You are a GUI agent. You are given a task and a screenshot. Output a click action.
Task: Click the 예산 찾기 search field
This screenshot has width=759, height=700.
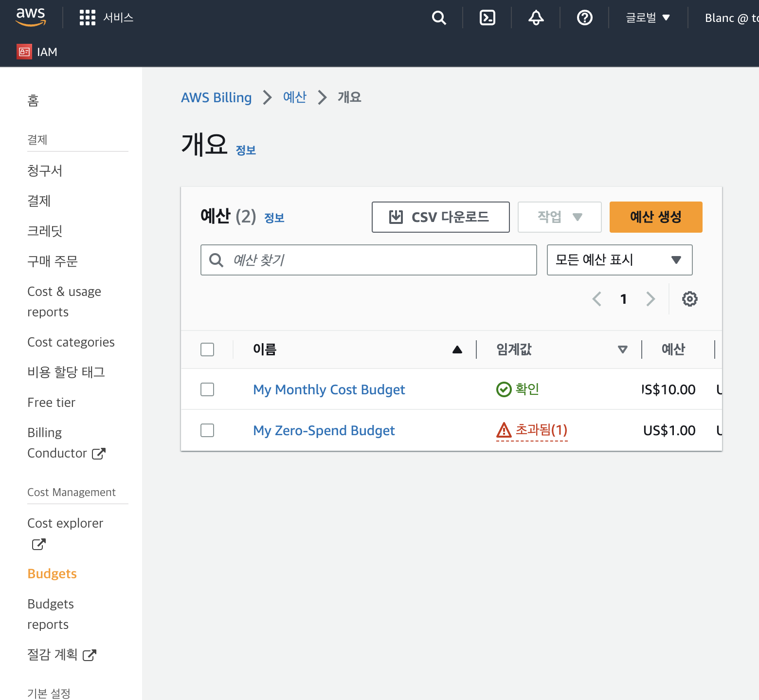coord(369,260)
